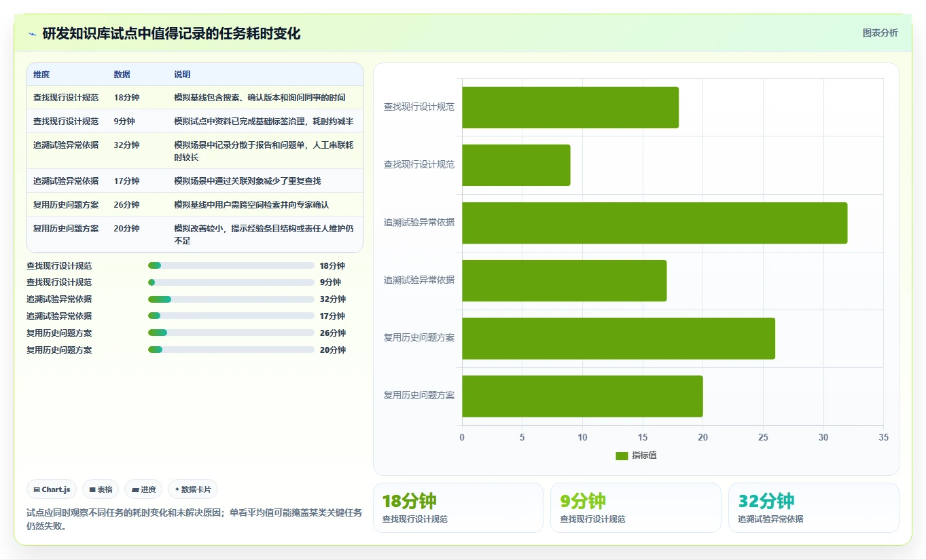Click the x-axis tick label 35
Screen dimensions: 926x560
point(883,438)
